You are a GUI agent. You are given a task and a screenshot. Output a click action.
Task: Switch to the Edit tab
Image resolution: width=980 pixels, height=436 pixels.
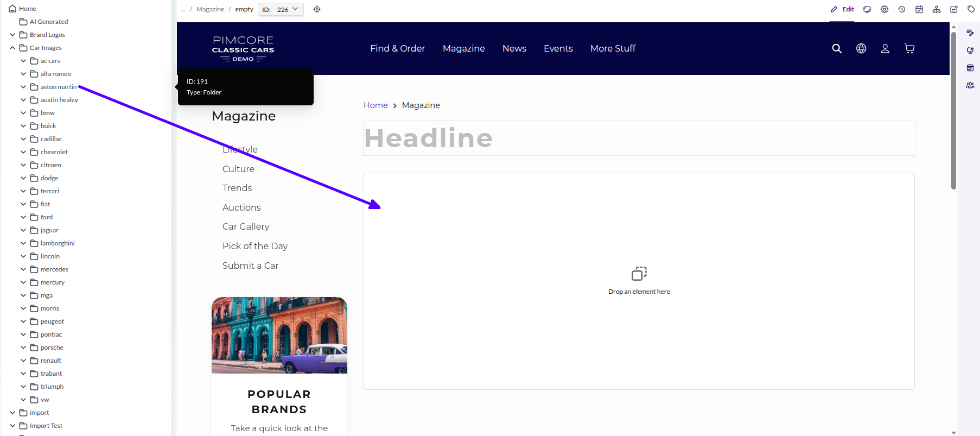[842, 9]
